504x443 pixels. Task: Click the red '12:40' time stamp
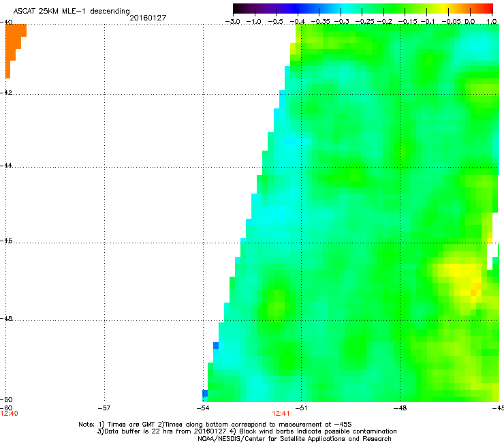(9, 414)
